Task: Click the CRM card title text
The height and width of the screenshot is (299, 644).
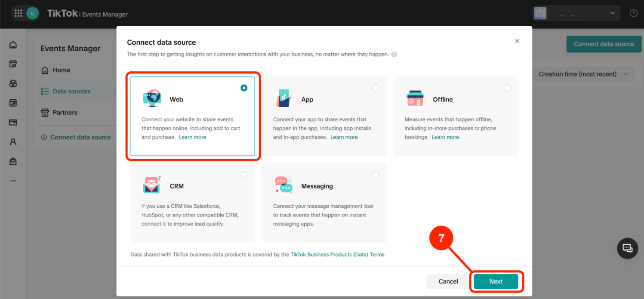Action: [177, 186]
